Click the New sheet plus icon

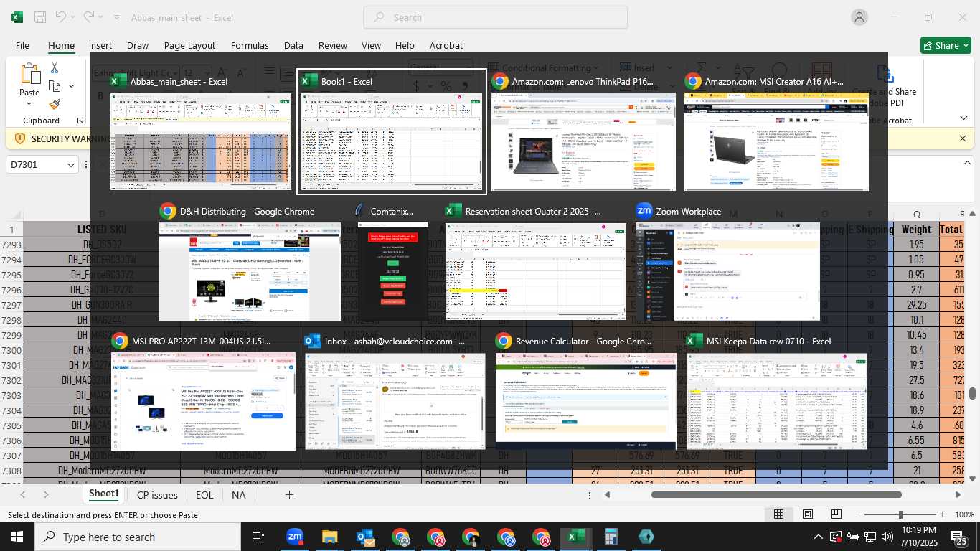click(289, 494)
